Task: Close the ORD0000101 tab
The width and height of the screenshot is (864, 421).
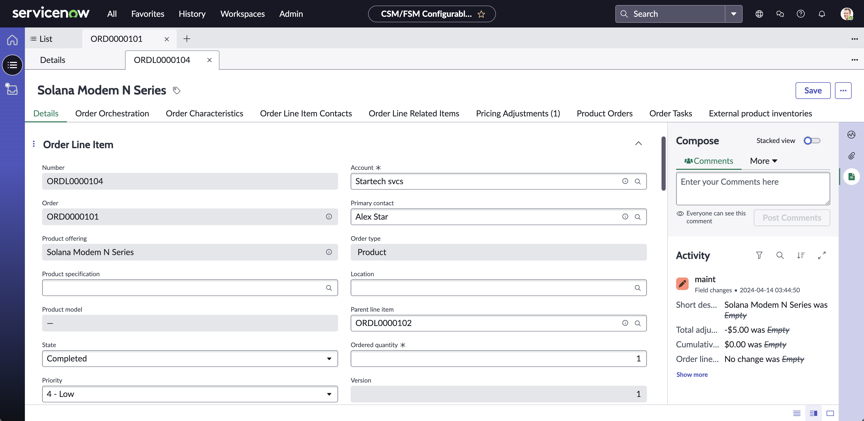Action: pyautogui.click(x=167, y=39)
